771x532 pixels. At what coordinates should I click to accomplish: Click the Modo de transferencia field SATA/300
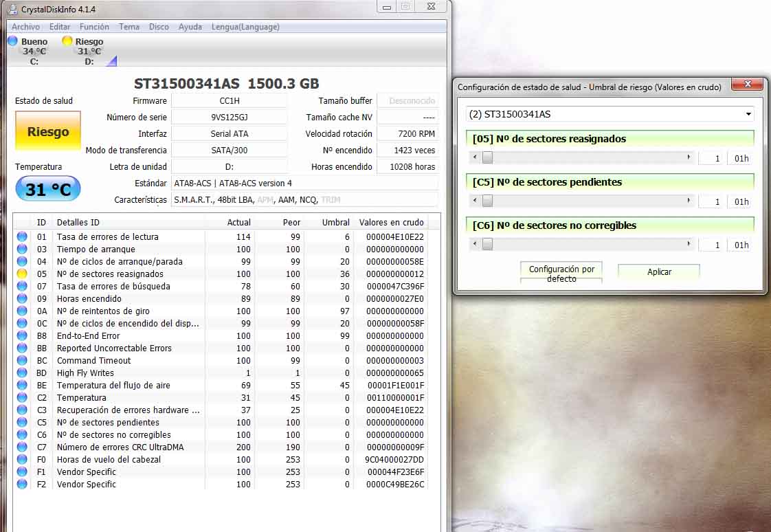229,150
